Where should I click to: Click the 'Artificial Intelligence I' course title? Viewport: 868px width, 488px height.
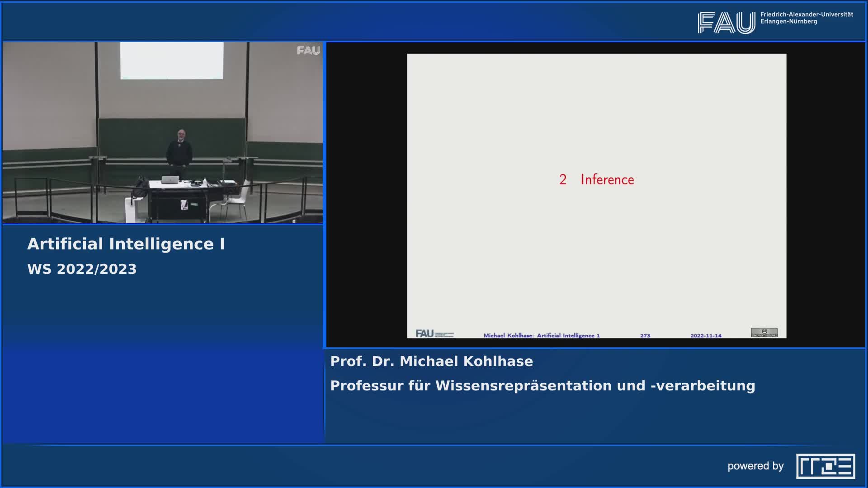(x=126, y=244)
